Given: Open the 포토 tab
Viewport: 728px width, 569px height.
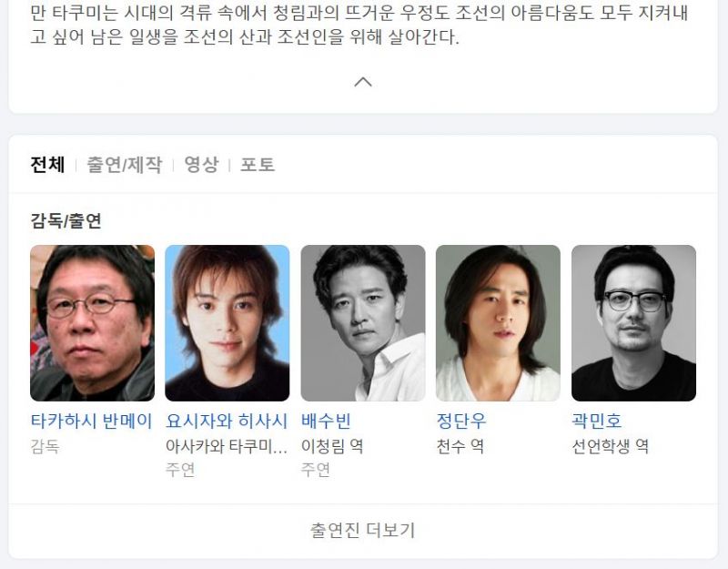Looking at the screenshot, I should [x=258, y=165].
